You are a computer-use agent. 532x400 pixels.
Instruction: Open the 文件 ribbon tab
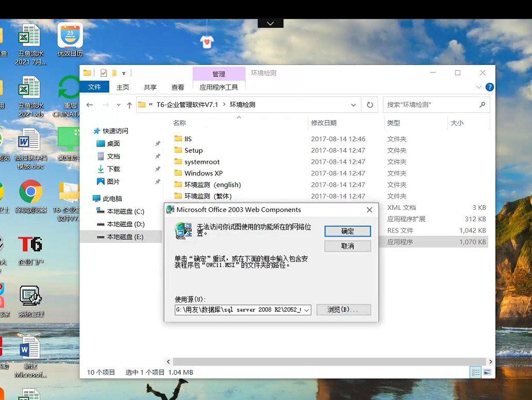94,87
